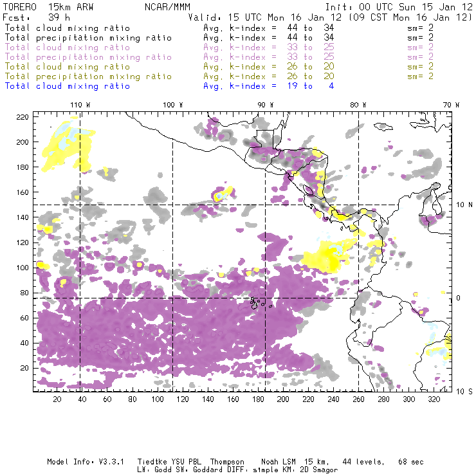The image size is (476, 476).
Task: Select the '300' bottom axis tick label
Action: point(409,399)
